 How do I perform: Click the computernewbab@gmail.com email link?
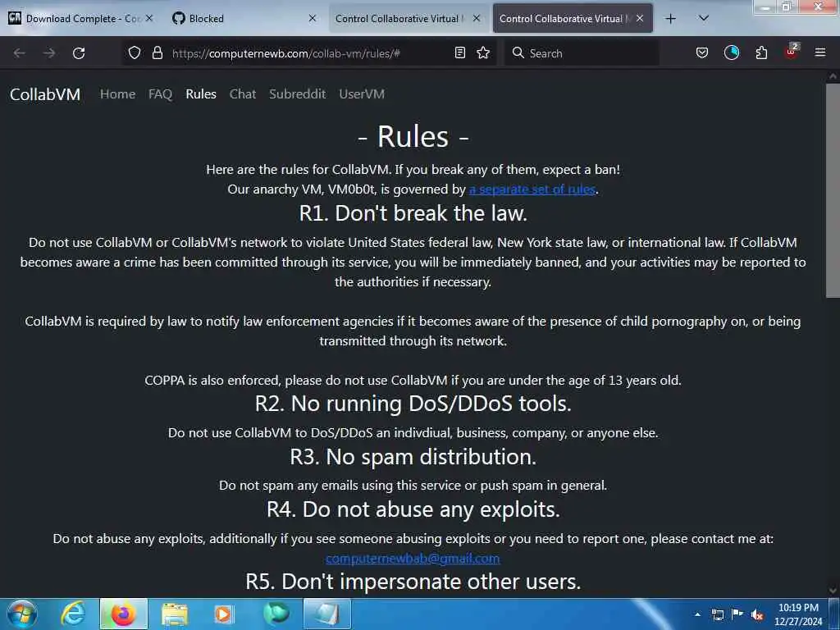(x=413, y=558)
